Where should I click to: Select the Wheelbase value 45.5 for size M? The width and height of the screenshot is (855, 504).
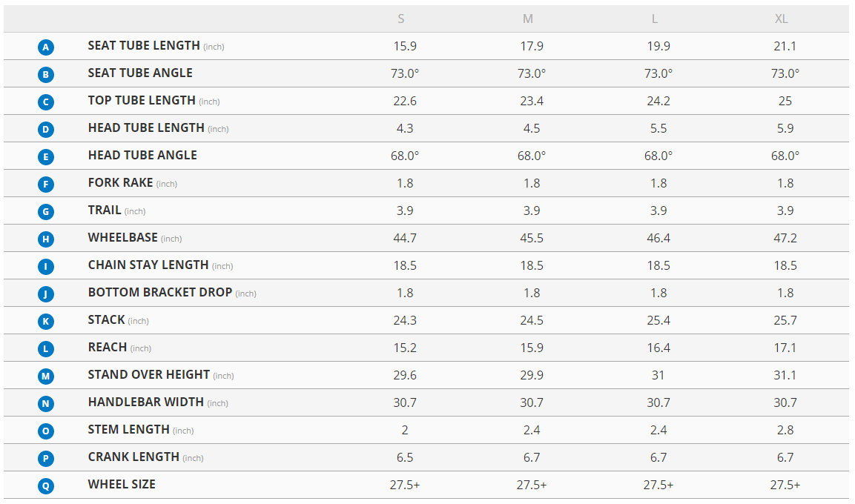point(532,238)
